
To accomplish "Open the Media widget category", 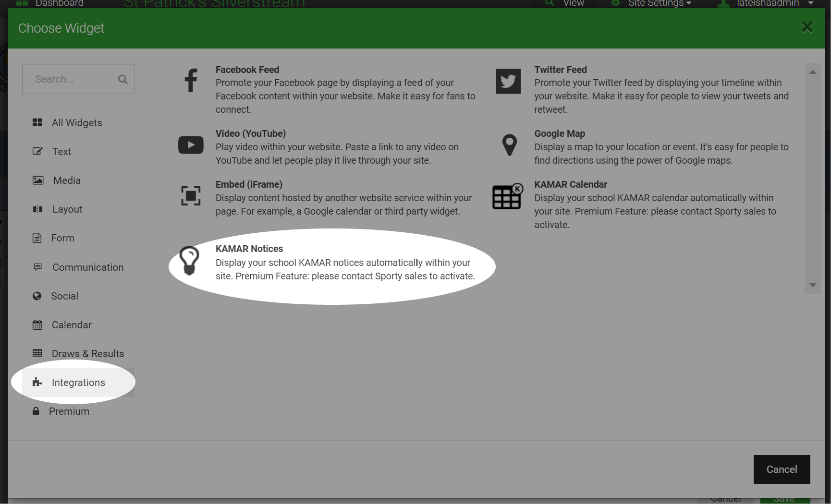I will click(x=78, y=180).
